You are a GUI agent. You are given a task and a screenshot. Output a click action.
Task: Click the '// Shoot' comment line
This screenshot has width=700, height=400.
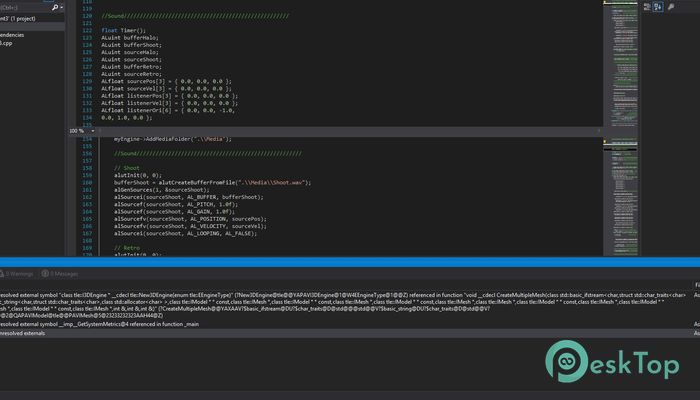click(127, 168)
